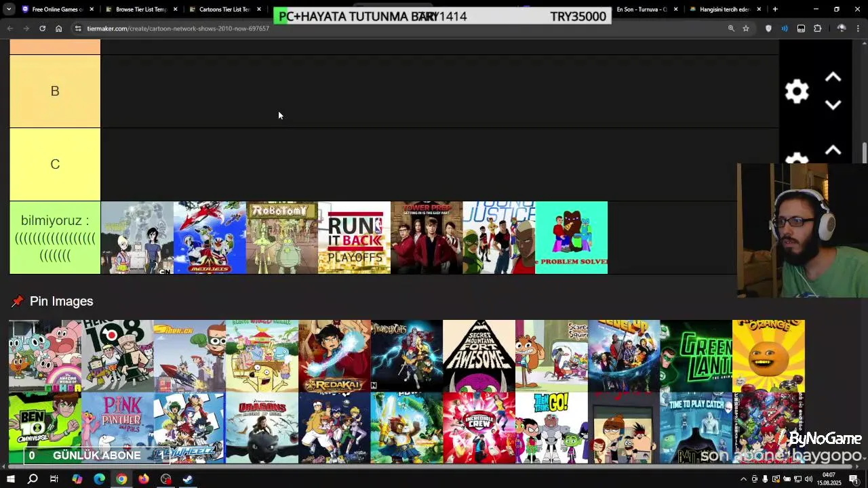
Task: Choose the Scaredy Squirrel thumbnail
Action: point(551,356)
